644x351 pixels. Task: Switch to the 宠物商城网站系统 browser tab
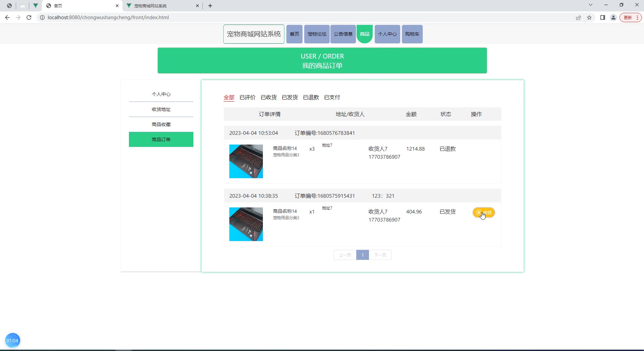click(158, 6)
